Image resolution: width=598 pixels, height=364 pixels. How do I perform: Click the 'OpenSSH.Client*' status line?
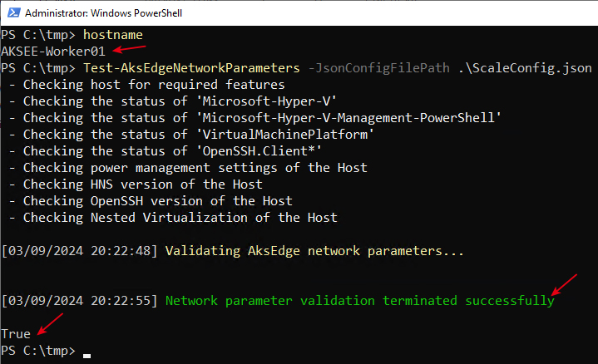166,151
